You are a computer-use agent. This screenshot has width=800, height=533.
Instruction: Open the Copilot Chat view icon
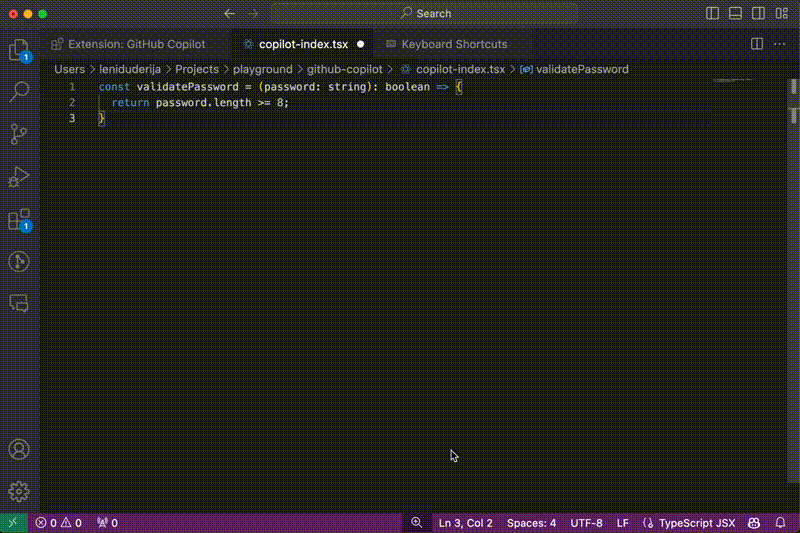[19, 303]
